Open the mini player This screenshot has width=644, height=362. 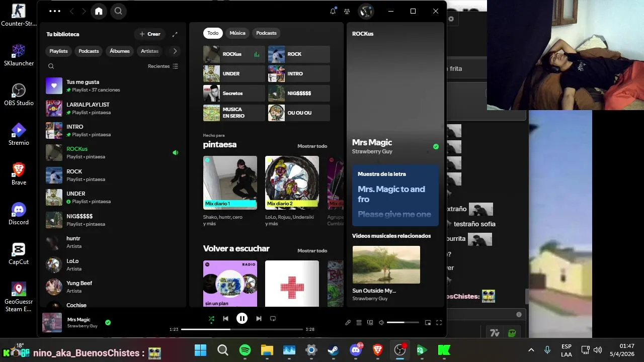(x=428, y=323)
